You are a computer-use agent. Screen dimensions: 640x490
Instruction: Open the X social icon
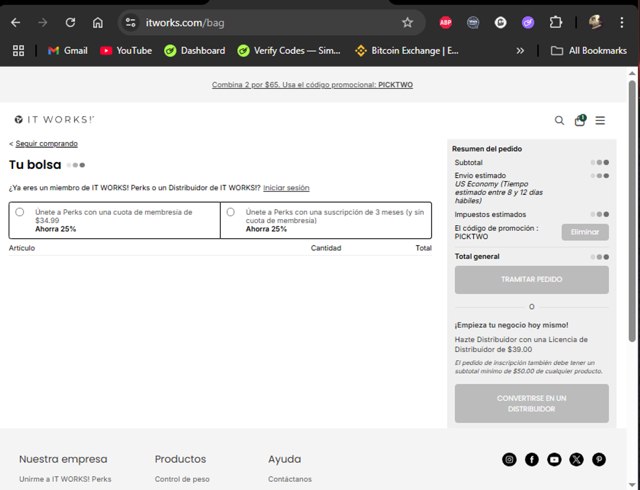[x=576, y=460]
